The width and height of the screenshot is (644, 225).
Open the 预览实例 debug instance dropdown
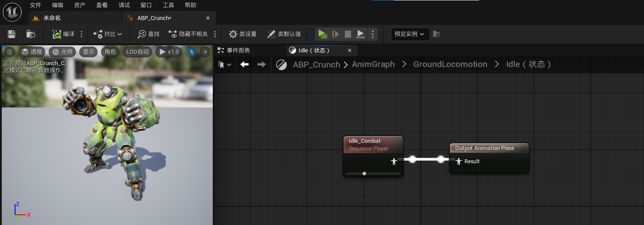[410, 34]
